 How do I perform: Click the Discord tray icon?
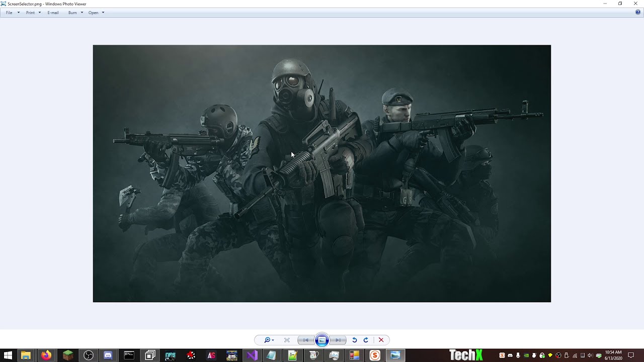pos(510,355)
